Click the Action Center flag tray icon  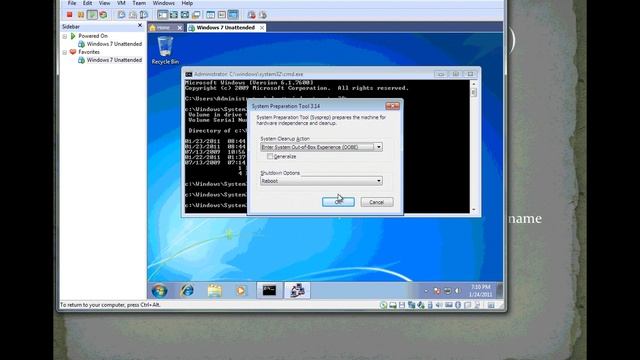pyautogui.click(x=437, y=291)
